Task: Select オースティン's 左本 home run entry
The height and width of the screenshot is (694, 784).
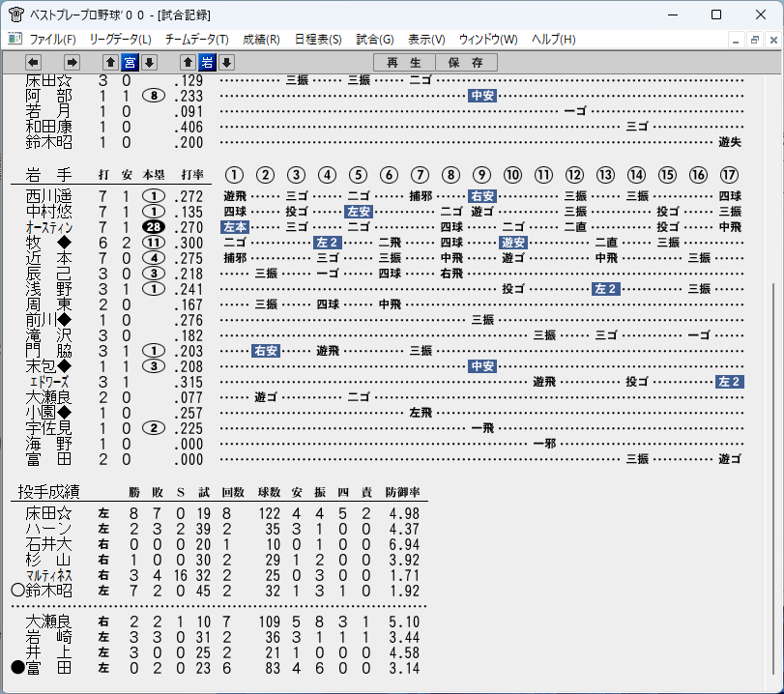Action: click(x=235, y=227)
